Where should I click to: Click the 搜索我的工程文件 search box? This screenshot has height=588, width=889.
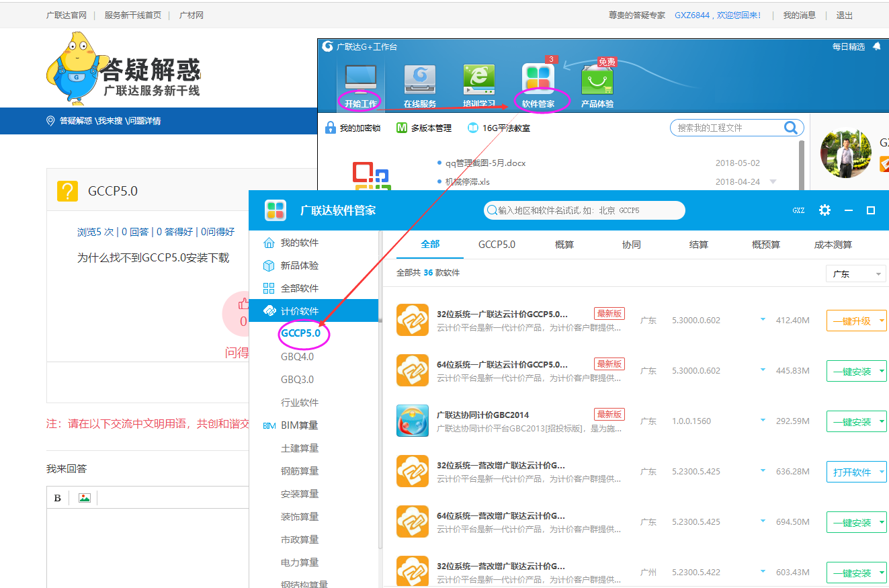click(x=736, y=128)
